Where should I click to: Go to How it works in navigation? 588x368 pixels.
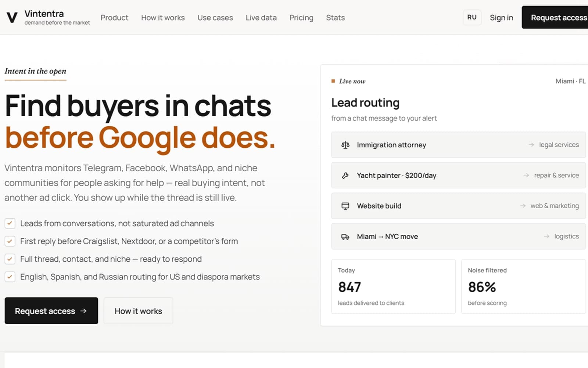click(163, 18)
